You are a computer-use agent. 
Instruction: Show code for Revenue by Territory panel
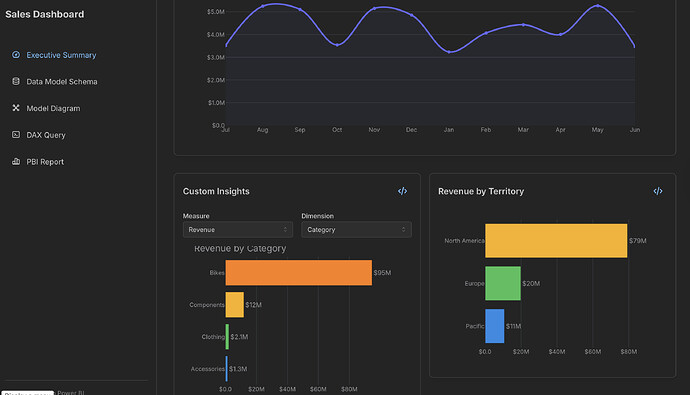(658, 191)
